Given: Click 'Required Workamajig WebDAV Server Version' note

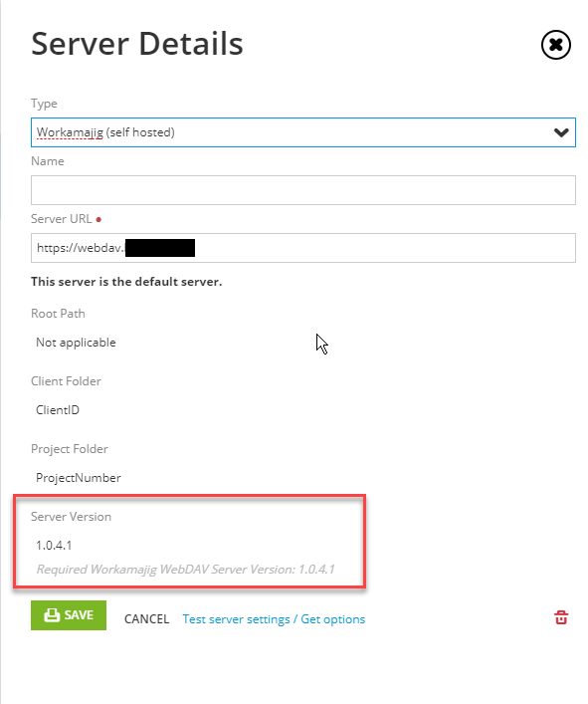Looking at the screenshot, I should click(x=185, y=570).
